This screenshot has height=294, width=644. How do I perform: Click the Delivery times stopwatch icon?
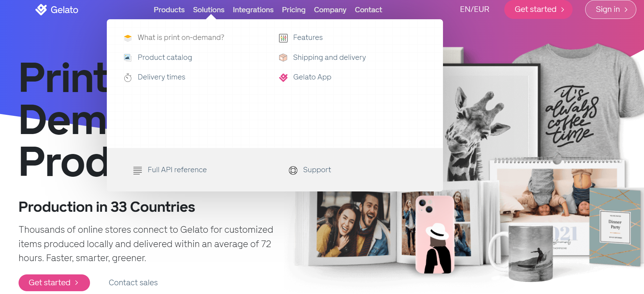coord(128,77)
